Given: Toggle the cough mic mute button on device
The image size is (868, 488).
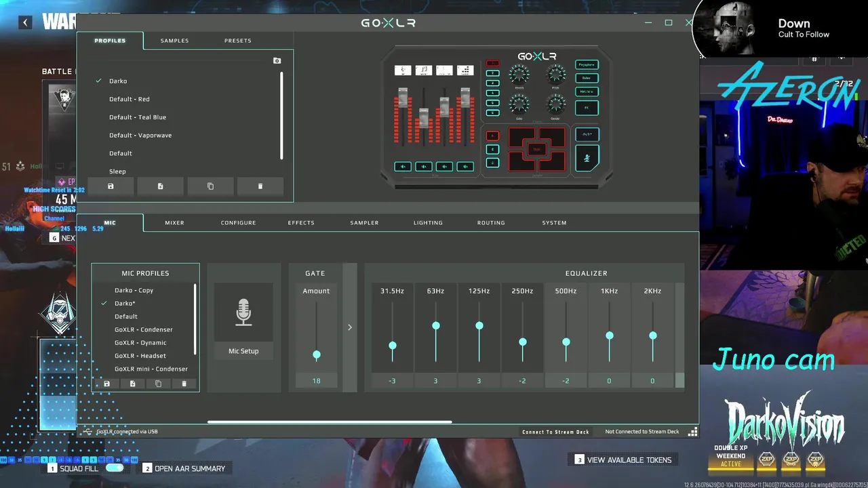Looking at the screenshot, I should click(587, 158).
